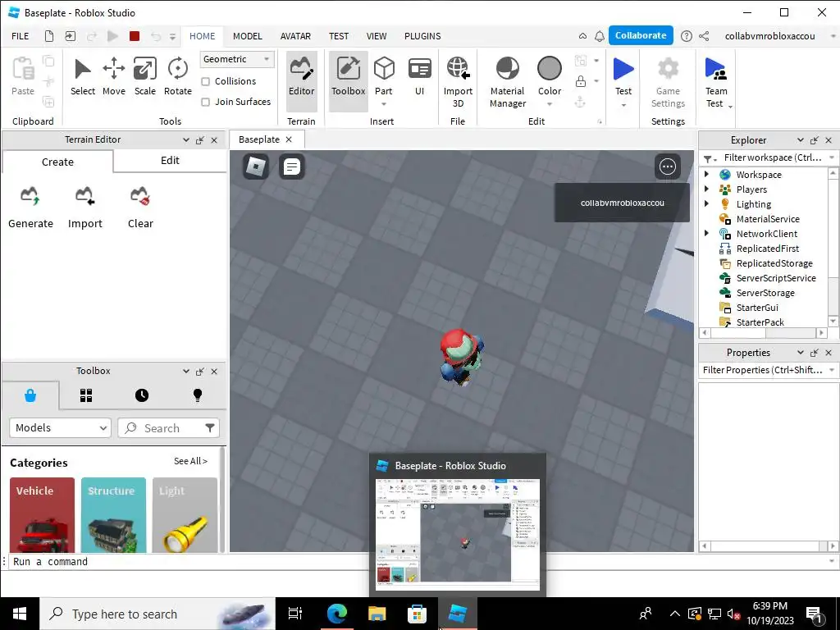Stop the running simulation (red square)
Screen dimensions: 840x630
coord(135,36)
